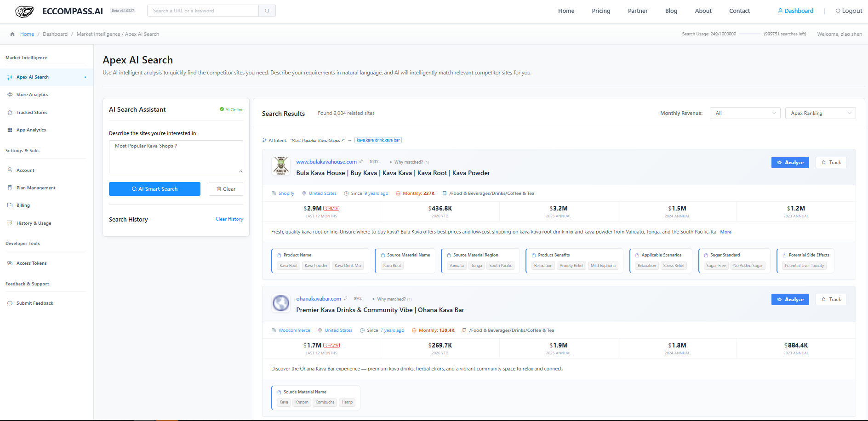This screenshot has width=868, height=421.
Task: Expand Why matched for Bula Kava House
Action: [409, 162]
